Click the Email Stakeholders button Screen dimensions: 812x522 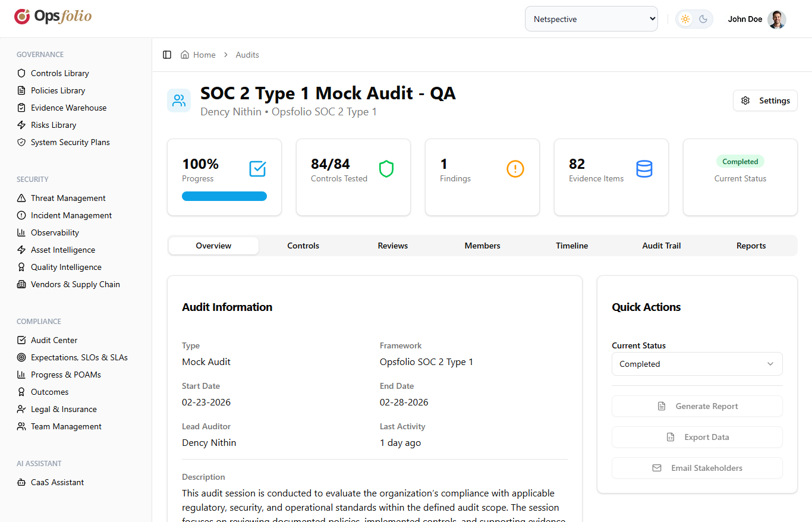pos(697,468)
